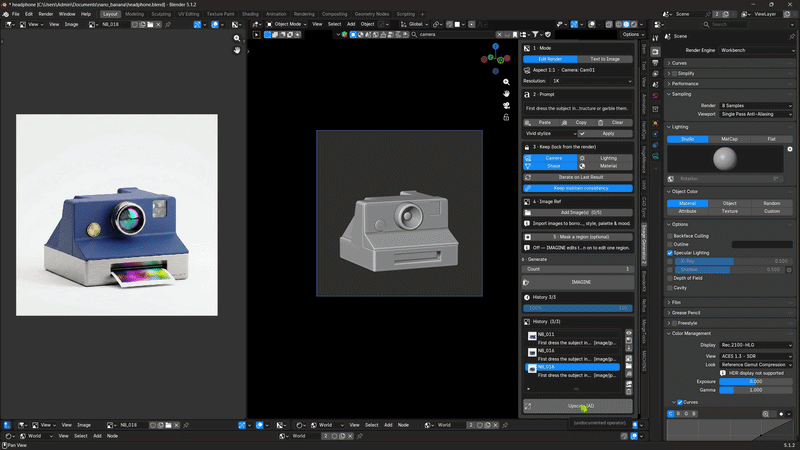Toggle the Shape keep lock

(x=551, y=166)
